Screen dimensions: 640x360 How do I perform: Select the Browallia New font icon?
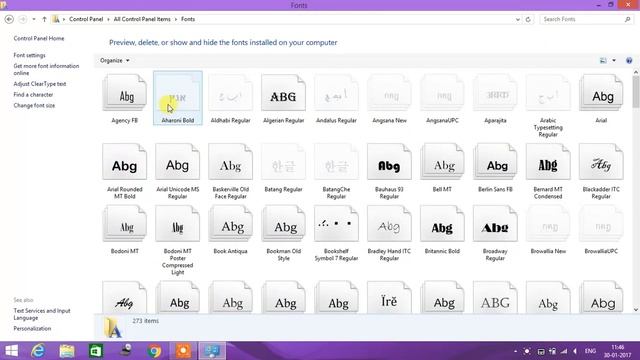(548, 224)
